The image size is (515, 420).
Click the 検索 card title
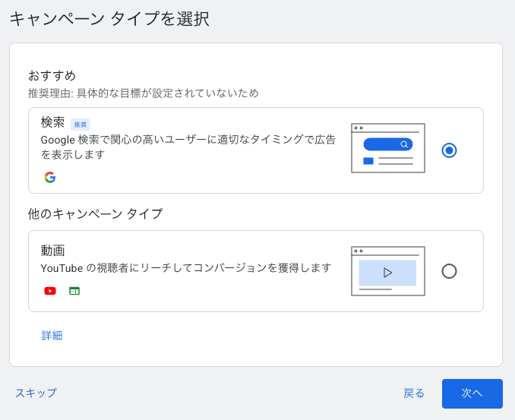point(53,122)
